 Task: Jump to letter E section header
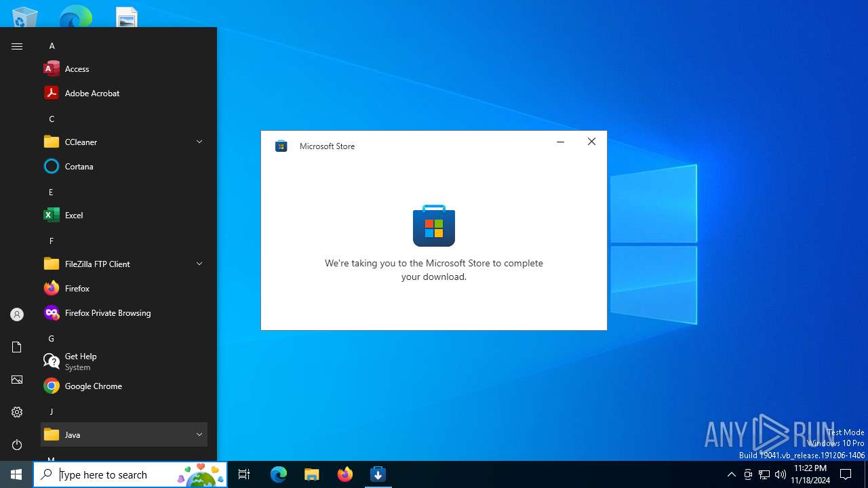[x=51, y=192]
